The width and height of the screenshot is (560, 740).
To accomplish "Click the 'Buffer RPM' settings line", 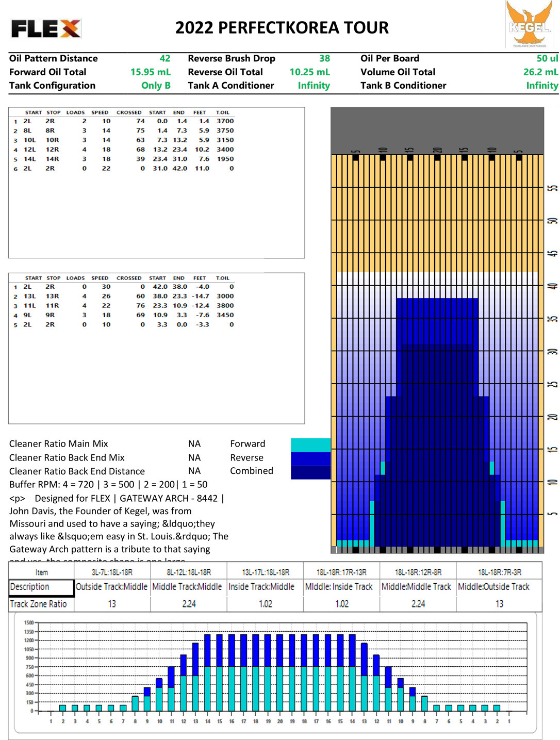I will (x=108, y=485).
